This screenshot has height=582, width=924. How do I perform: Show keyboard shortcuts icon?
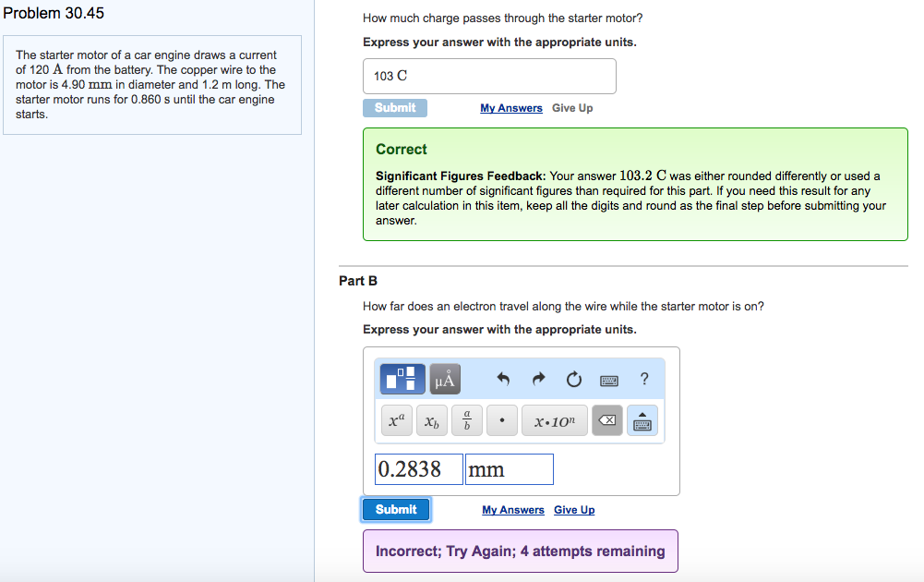pyautogui.click(x=609, y=379)
